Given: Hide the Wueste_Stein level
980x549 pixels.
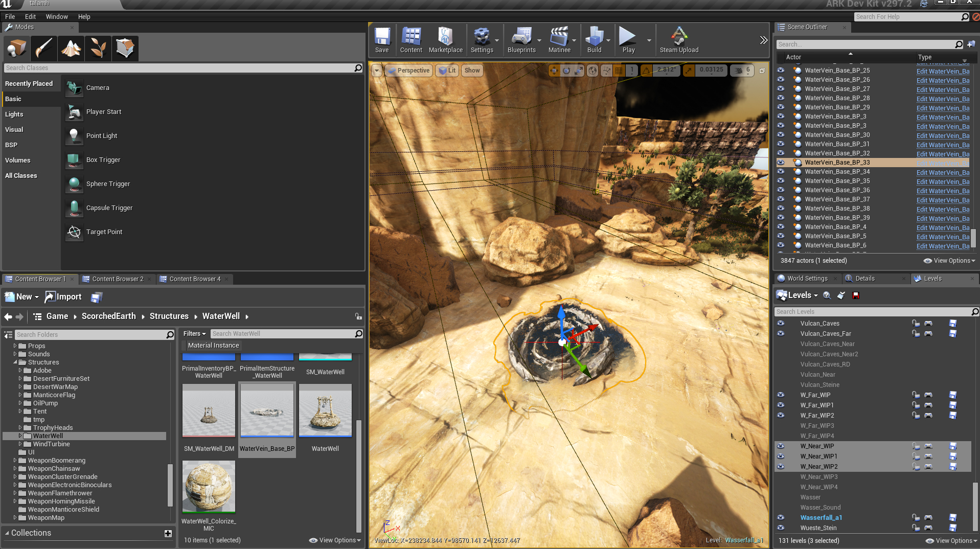Looking at the screenshot, I should click(x=781, y=528).
